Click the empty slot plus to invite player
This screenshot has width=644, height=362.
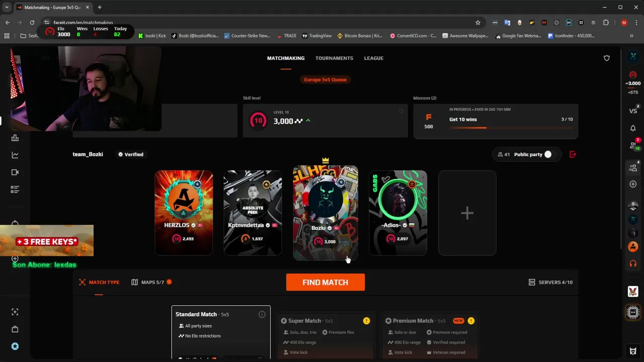click(x=467, y=213)
